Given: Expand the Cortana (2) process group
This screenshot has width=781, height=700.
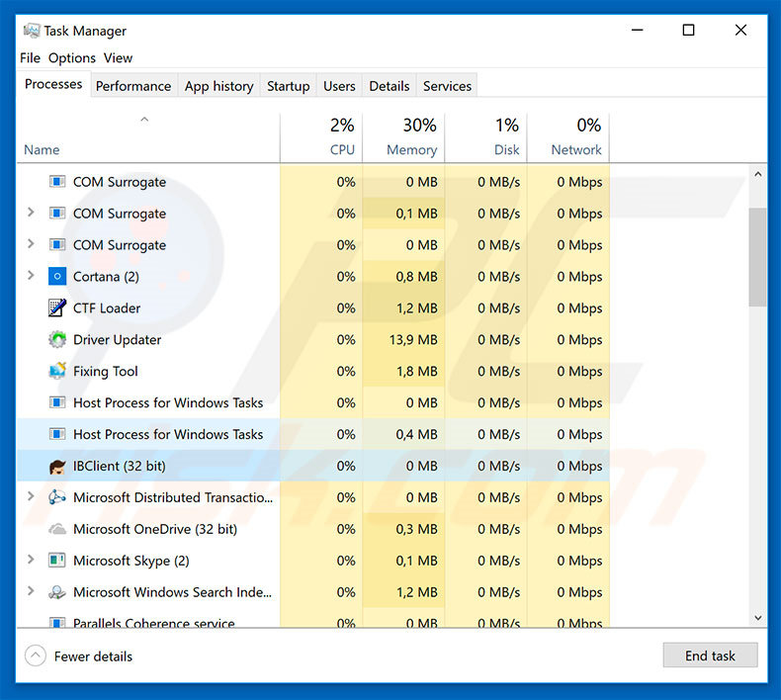Looking at the screenshot, I should [x=31, y=275].
